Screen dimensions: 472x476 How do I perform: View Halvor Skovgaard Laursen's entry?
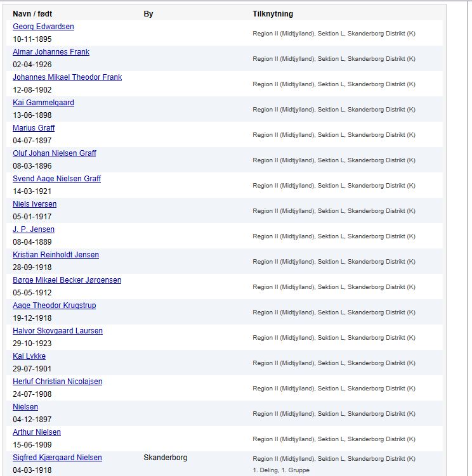tap(58, 331)
